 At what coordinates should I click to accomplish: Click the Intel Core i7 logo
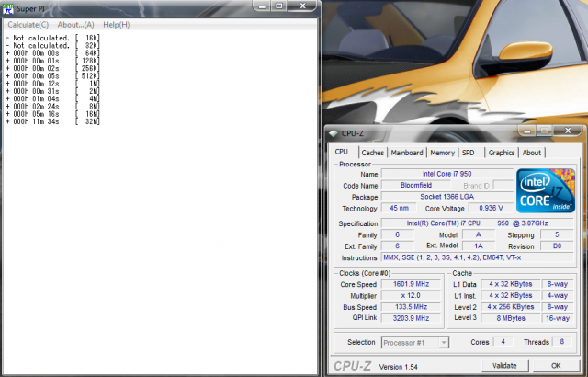pyautogui.click(x=546, y=190)
